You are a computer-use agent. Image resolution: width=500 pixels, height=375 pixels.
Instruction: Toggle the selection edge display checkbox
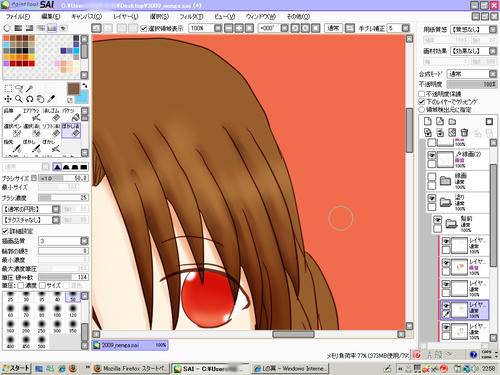pyautogui.click(x=144, y=28)
